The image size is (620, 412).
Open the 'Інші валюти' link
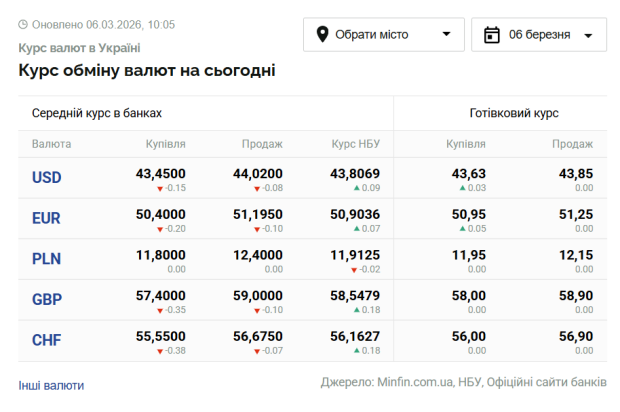(51, 385)
